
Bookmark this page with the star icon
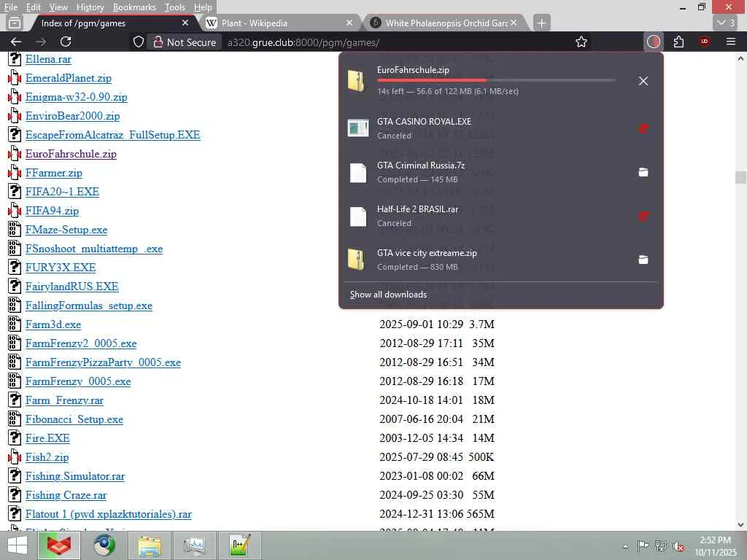click(x=581, y=42)
